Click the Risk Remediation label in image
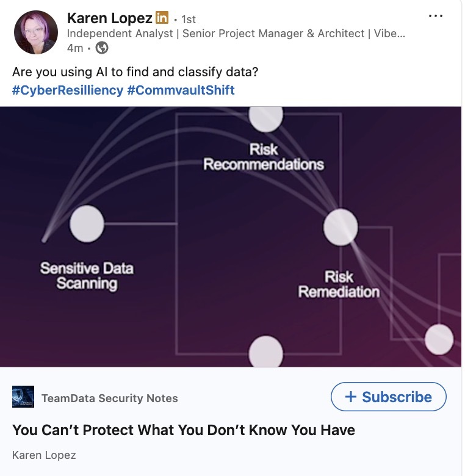Screen dimensions: 465x476 339,284
